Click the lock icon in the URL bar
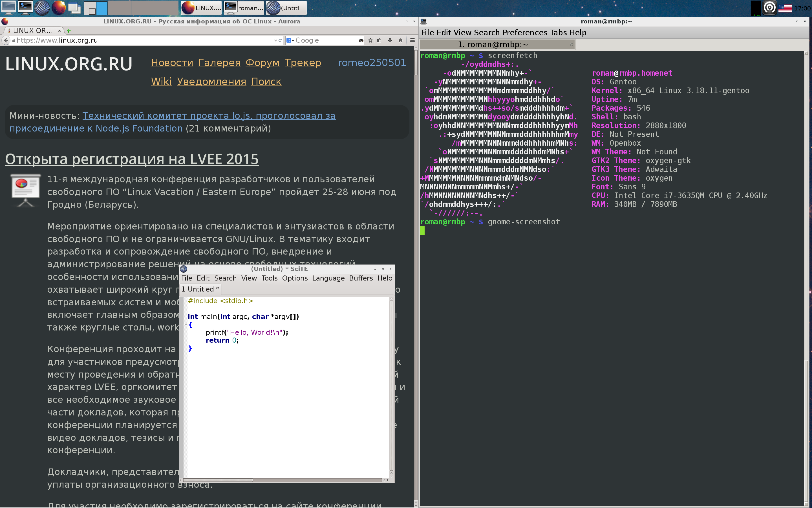The image size is (812, 508). pos(14,40)
